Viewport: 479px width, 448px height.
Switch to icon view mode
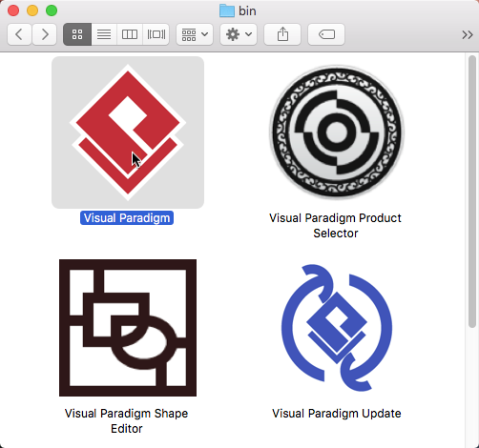[77, 34]
